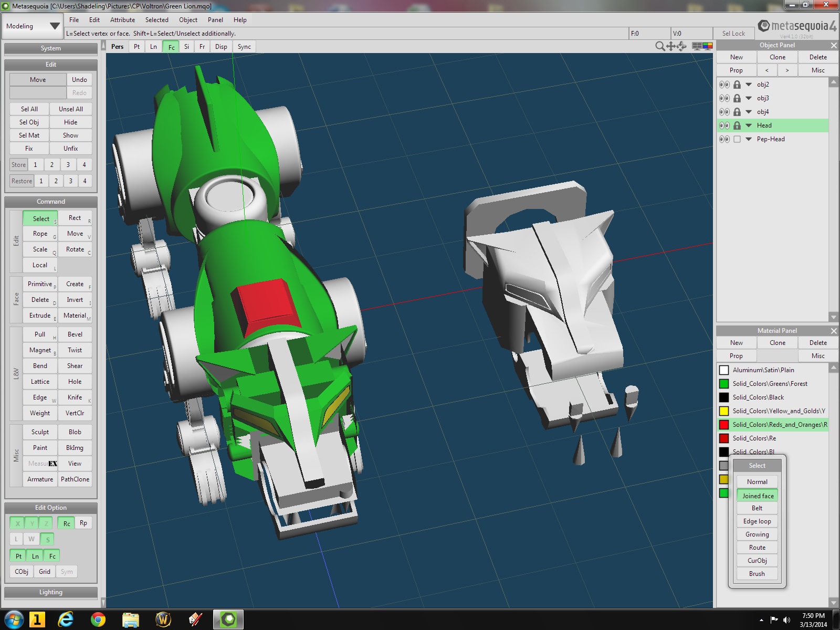Click the colored display monitor icon

pos(708,46)
